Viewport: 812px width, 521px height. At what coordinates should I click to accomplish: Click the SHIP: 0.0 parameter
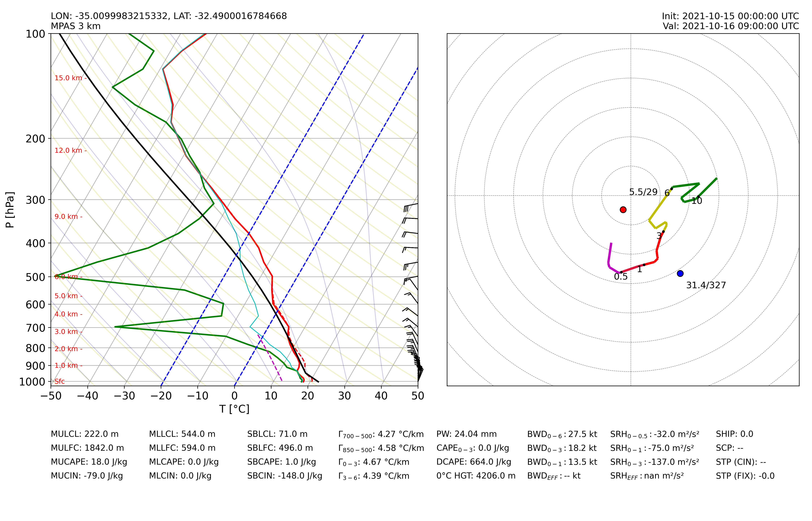pos(734,434)
